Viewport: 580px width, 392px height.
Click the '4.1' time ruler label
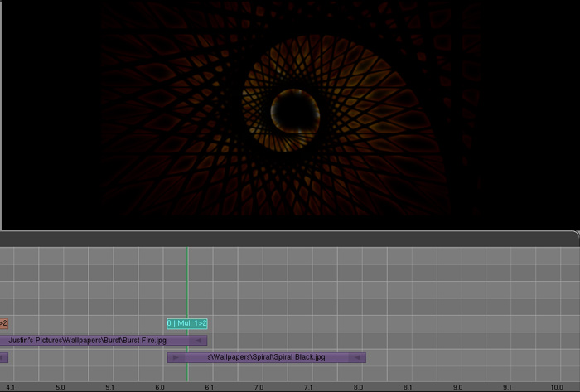pyautogui.click(x=11, y=387)
